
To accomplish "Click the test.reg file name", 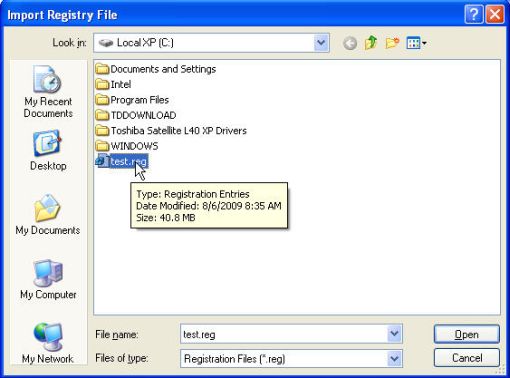I will pos(128,161).
